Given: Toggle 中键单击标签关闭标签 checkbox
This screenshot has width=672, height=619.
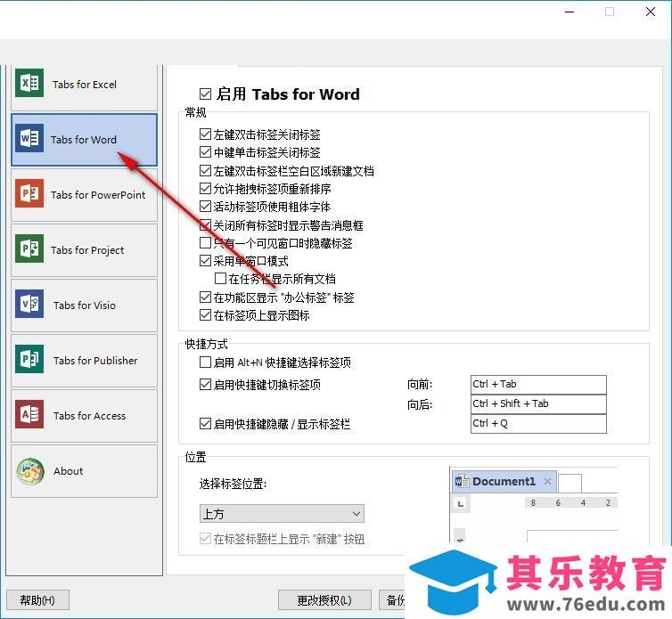Looking at the screenshot, I should [x=205, y=152].
